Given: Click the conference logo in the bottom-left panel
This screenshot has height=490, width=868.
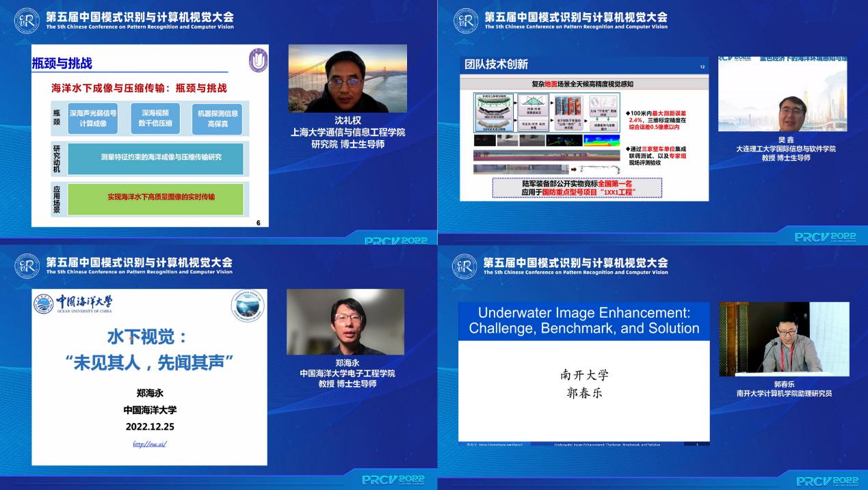Looking at the screenshot, I should click(27, 266).
